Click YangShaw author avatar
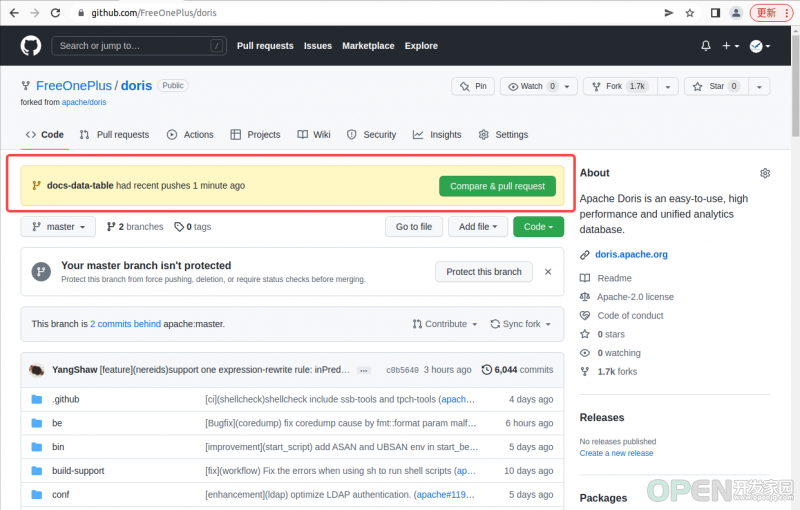Screen dimensions: 800x510 (37, 370)
